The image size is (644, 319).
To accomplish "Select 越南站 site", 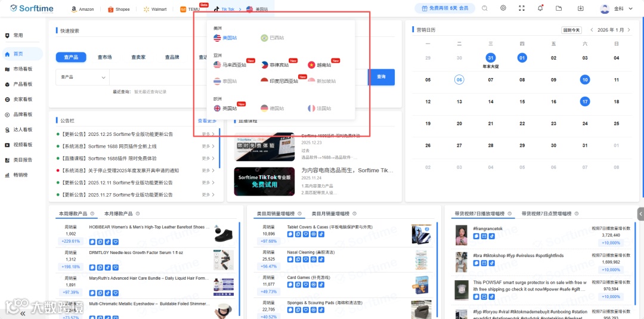I will [320, 65].
